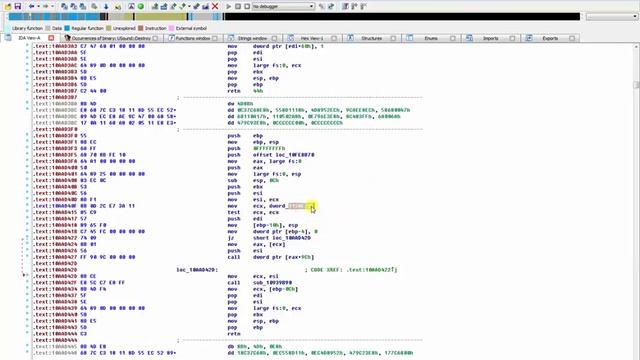Click the blue down-arrow search icon

[x=106, y=6]
